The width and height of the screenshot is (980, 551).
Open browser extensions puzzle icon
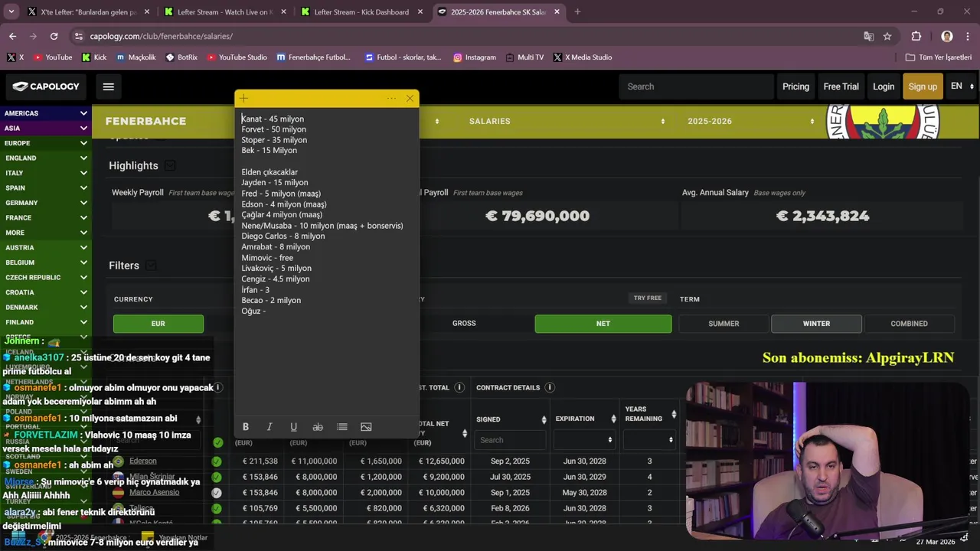[x=916, y=36]
